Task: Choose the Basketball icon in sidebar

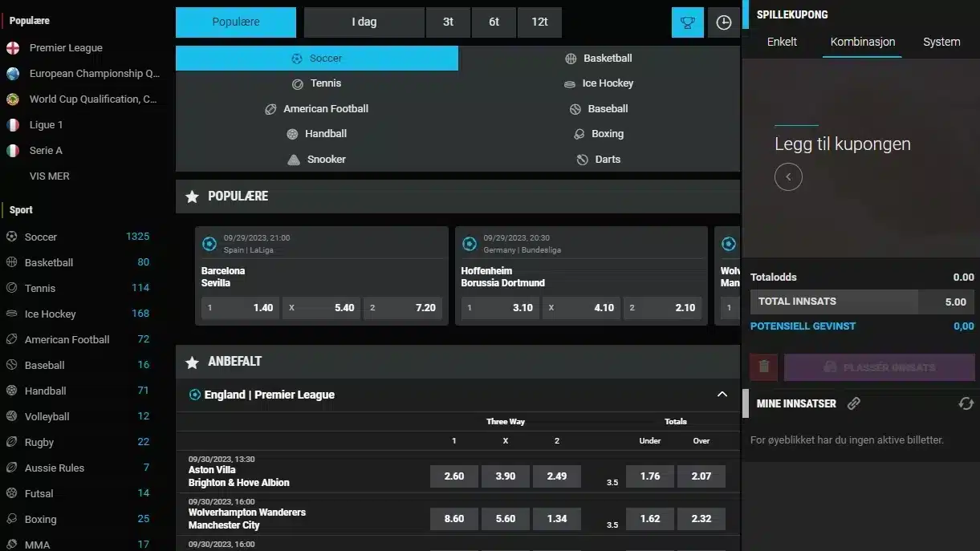Action: pyautogui.click(x=11, y=262)
